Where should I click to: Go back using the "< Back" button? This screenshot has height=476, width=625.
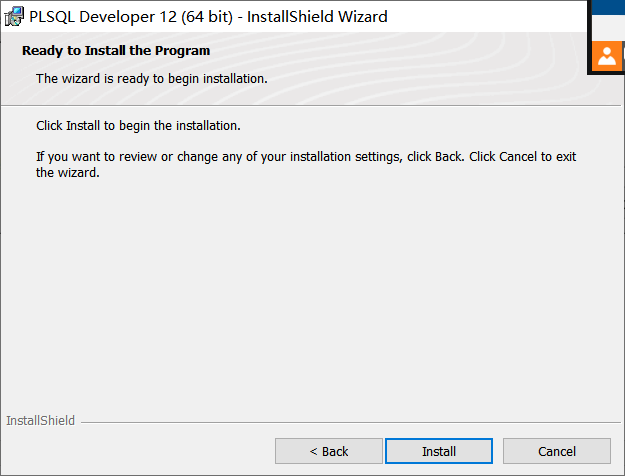pos(329,451)
